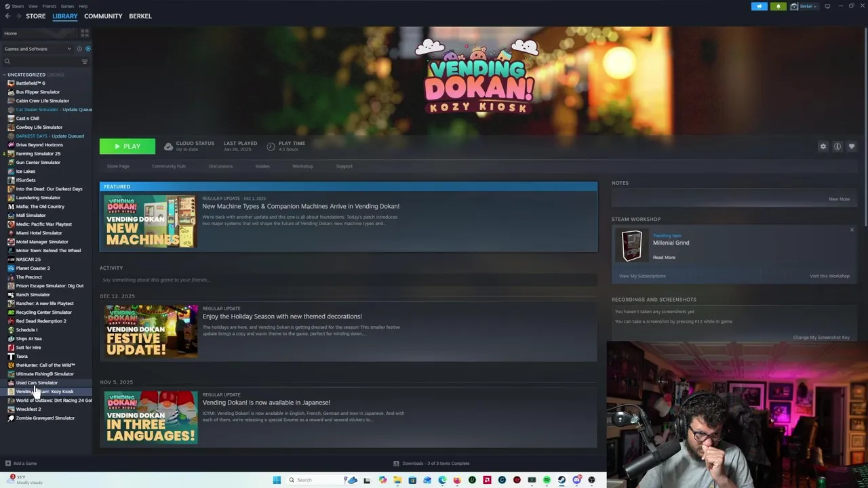Image resolution: width=868 pixels, height=488 pixels.
Task: Open advanced library filter options
Action: tap(85, 62)
